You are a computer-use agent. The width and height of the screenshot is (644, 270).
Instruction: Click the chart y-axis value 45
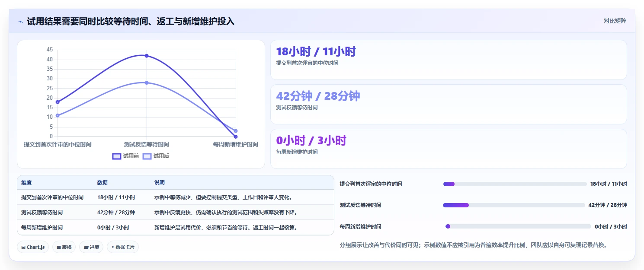point(50,50)
